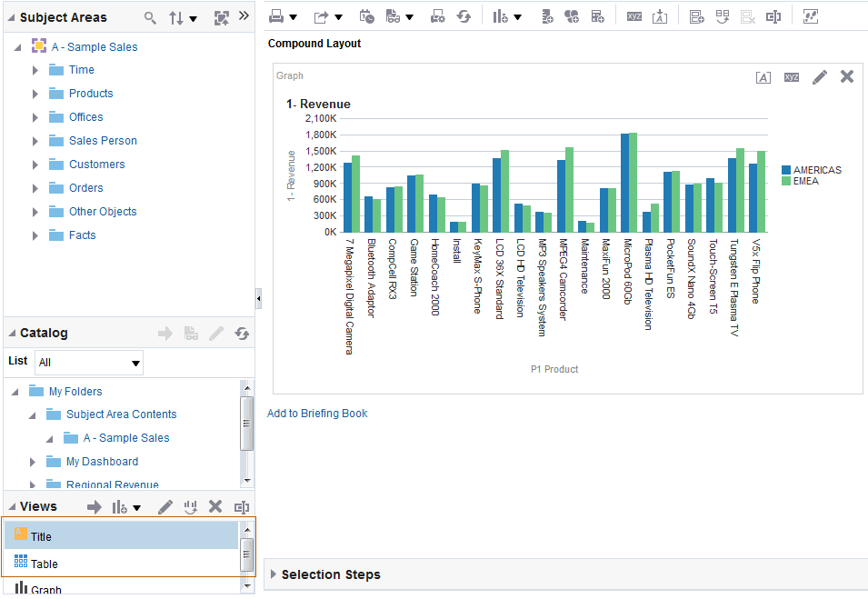The width and height of the screenshot is (868, 599).
Task: Click the AMERICAS legend color swatch
Action: (786, 170)
